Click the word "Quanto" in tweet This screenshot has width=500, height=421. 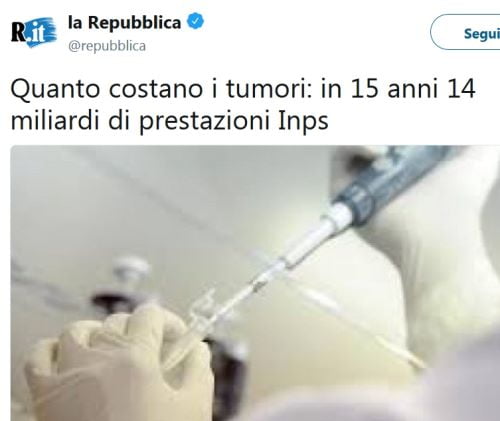(56, 90)
